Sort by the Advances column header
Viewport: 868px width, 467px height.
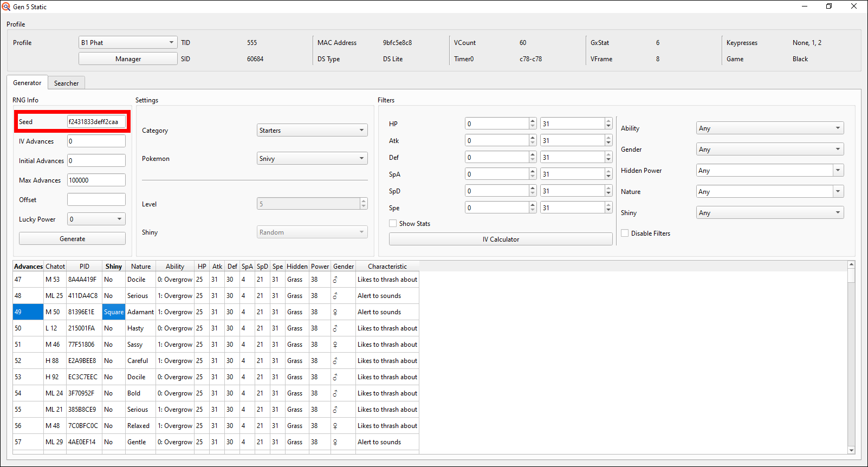tap(28, 266)
